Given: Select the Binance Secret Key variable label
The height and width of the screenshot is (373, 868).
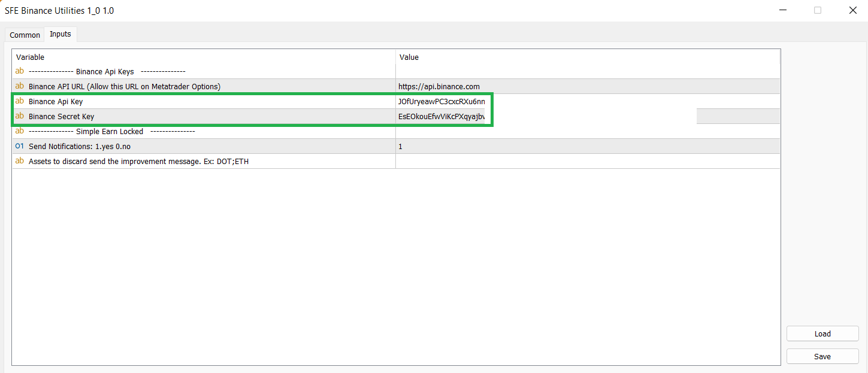Looking at the screenshot, I should pos(61,117).
